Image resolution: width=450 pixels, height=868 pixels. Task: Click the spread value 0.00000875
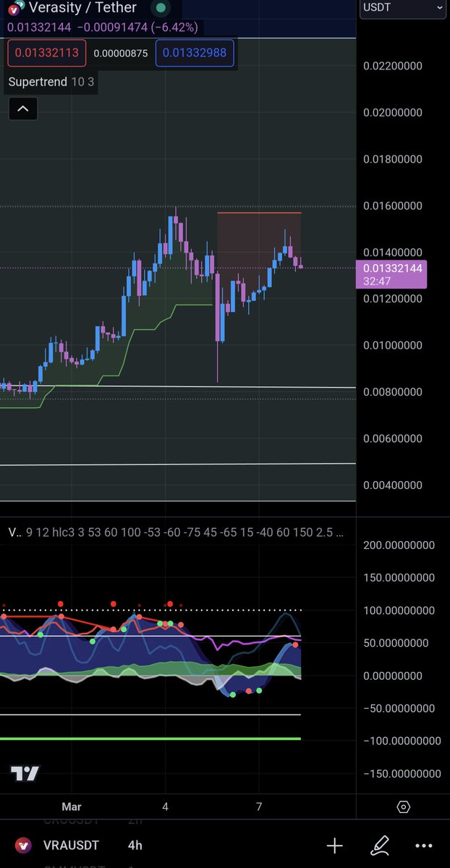pyautogui.click(x=122, y=53)
